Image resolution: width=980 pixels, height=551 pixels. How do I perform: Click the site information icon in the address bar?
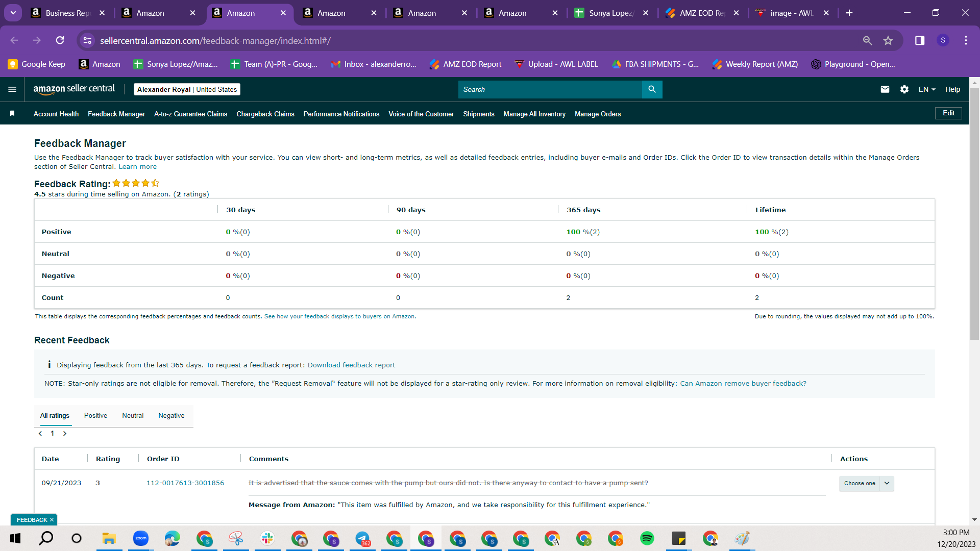click(x=87, y=40)
